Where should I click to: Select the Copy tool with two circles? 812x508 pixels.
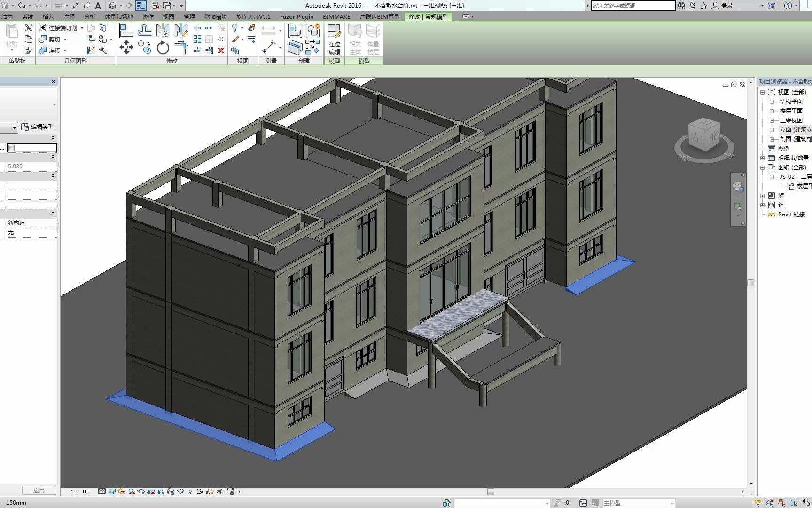[145, 48]
